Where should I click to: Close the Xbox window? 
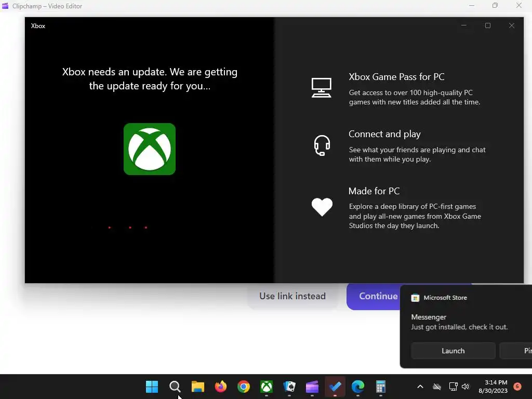512,25
